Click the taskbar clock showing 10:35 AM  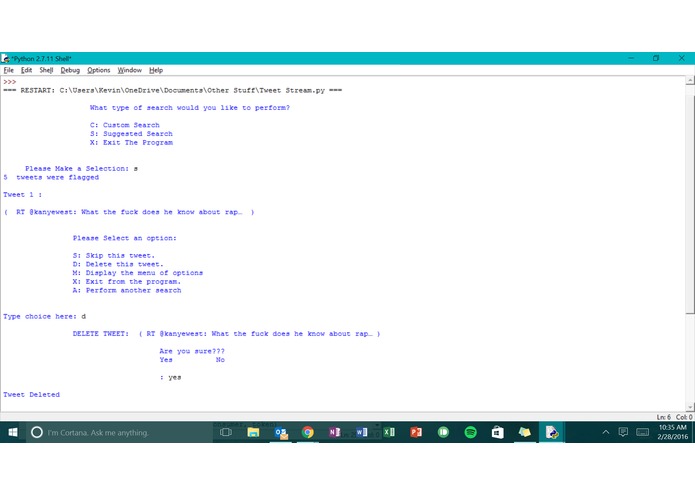[x=673, y=432]
